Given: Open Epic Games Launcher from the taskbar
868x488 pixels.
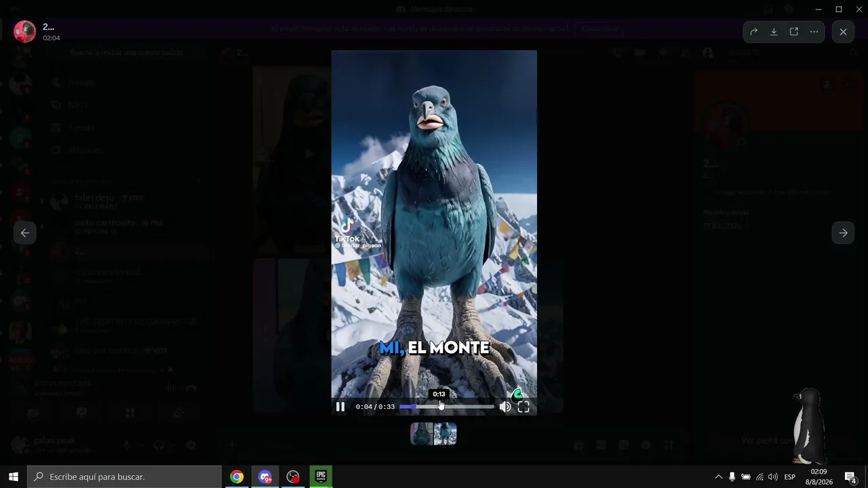Looking at the screenshot, I should [x=321, y=476].
